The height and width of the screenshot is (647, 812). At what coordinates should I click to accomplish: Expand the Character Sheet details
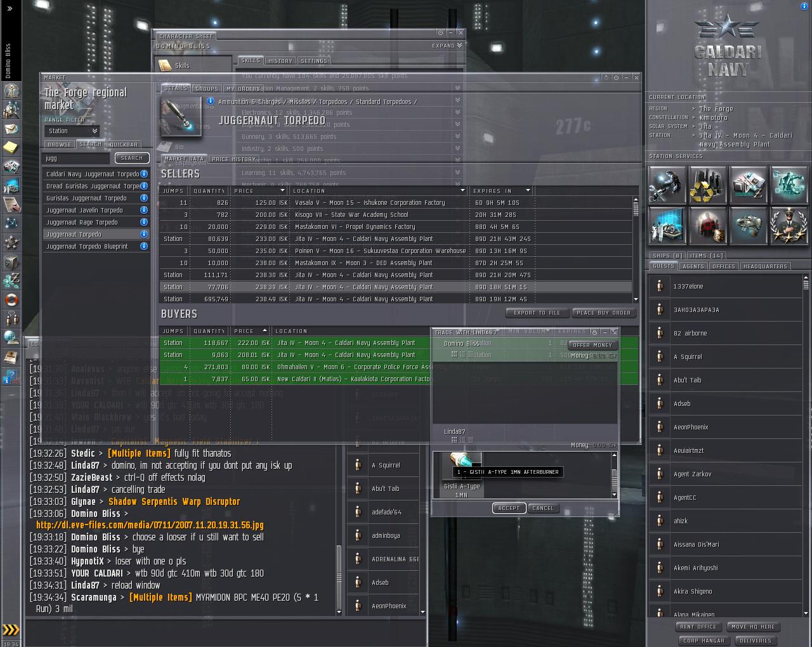[447, 46]
